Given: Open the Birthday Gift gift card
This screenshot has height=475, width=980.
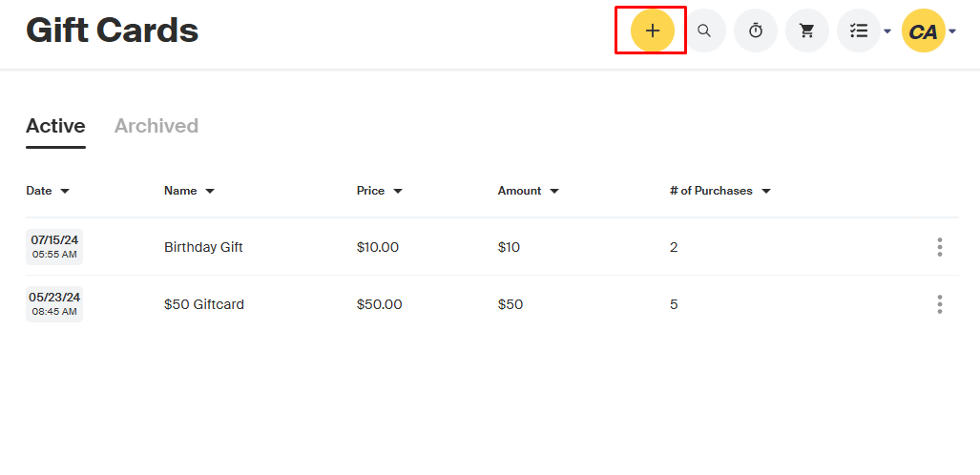Looking at the screenshot, I should pos(203,247).
